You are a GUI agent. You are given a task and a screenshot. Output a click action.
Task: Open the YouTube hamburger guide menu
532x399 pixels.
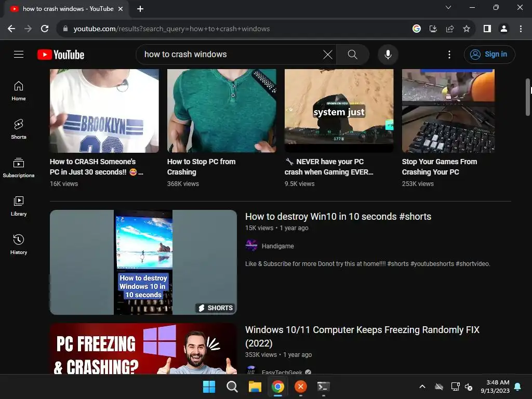coord(19,54)
